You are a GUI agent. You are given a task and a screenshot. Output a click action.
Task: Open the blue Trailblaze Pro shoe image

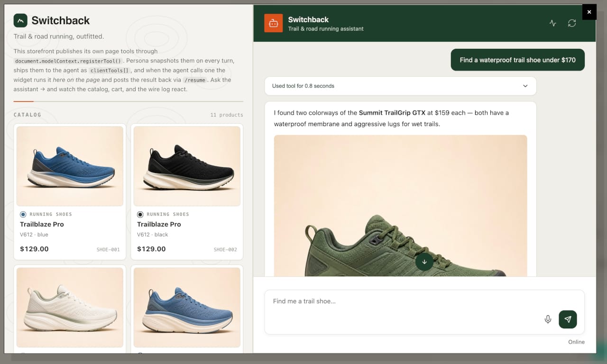point(70,166)
